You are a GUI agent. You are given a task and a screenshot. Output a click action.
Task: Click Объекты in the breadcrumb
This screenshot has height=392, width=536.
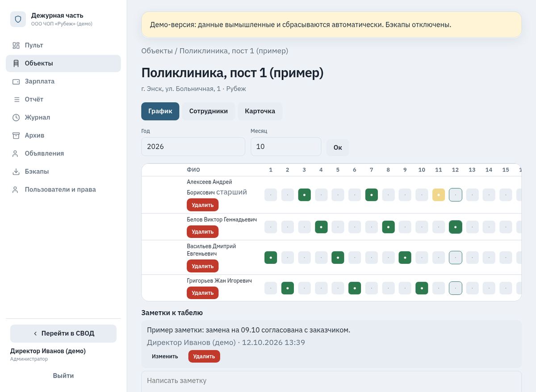click(157, 51)
